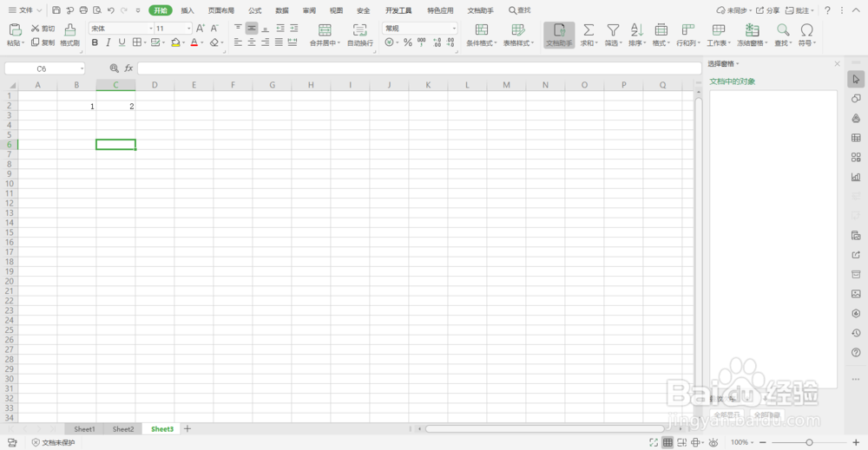Click the 排序 A-Z sort icon

637,29
